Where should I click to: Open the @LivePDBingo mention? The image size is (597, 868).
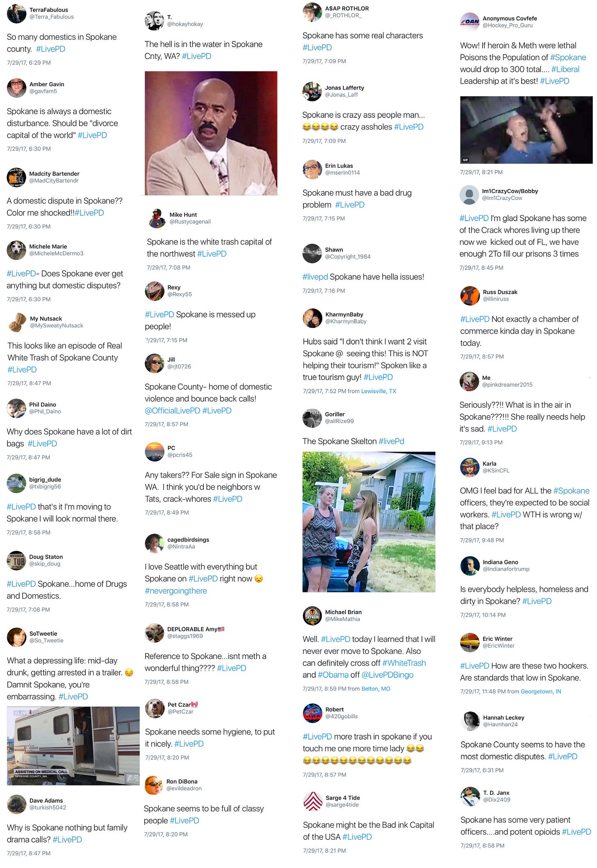(x=387, y=675)
